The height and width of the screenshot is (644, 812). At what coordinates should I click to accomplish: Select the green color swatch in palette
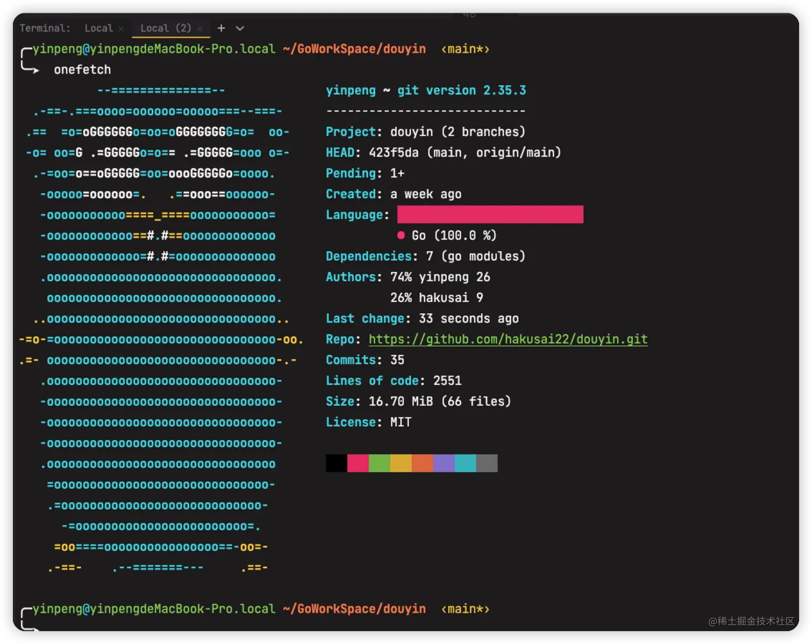point(380,463)
